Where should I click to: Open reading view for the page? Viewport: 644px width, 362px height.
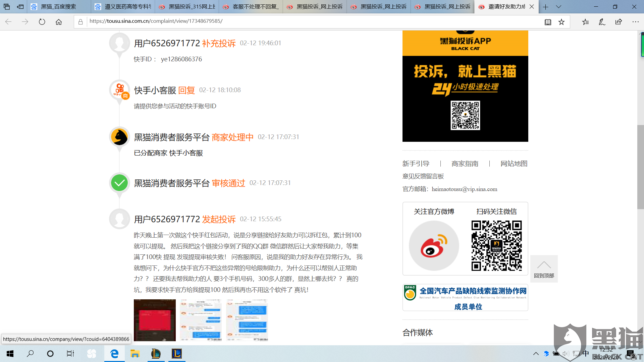pyautogui.click(x=547, y=21)
